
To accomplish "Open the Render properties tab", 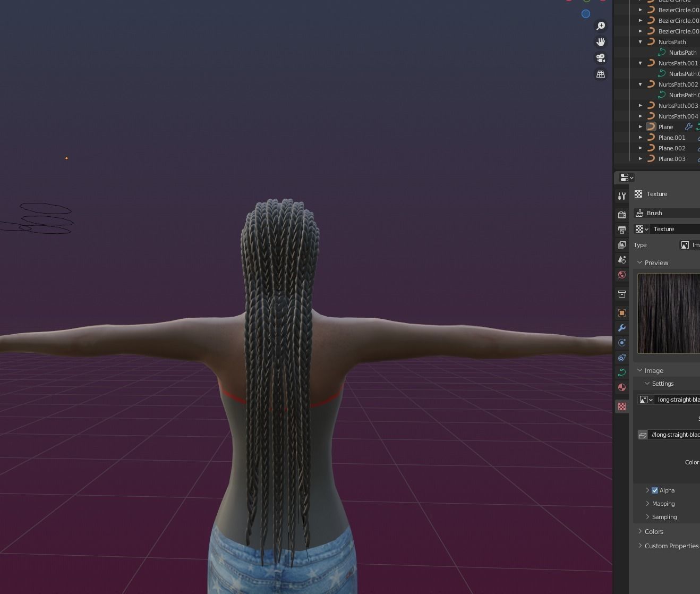I will (x=621, y=215).
